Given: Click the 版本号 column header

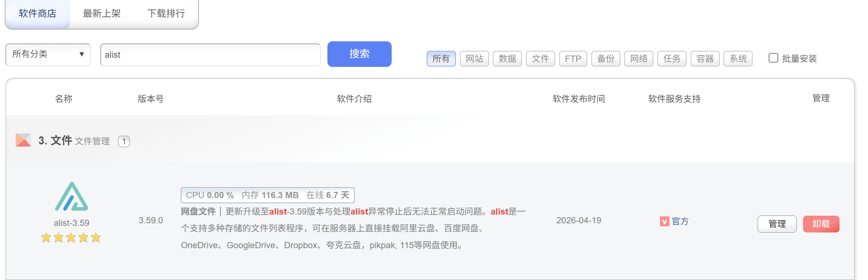Looking at the screenshot, I should coord(151,99).
